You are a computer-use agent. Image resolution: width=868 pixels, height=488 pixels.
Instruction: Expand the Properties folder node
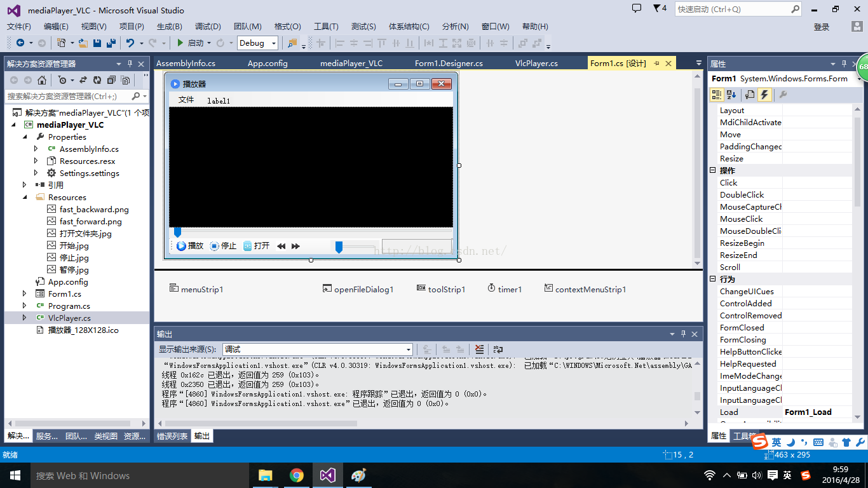click(x=25, y=137)
